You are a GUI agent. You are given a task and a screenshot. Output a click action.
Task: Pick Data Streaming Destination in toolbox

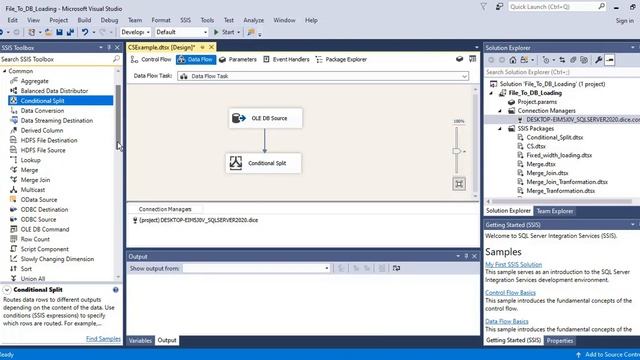[57, 121]
